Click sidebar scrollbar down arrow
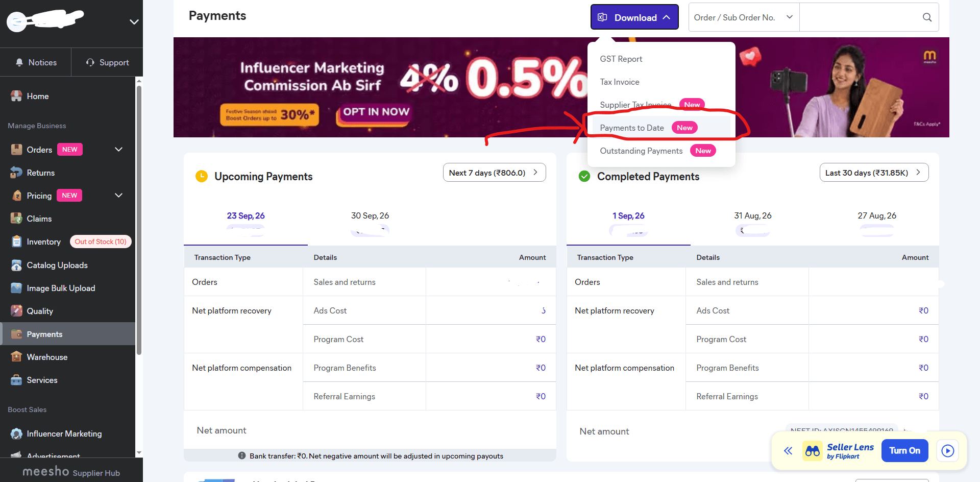The width and height of the screenshot is (980, 482). pyautogui.click(x=139, y=453)
